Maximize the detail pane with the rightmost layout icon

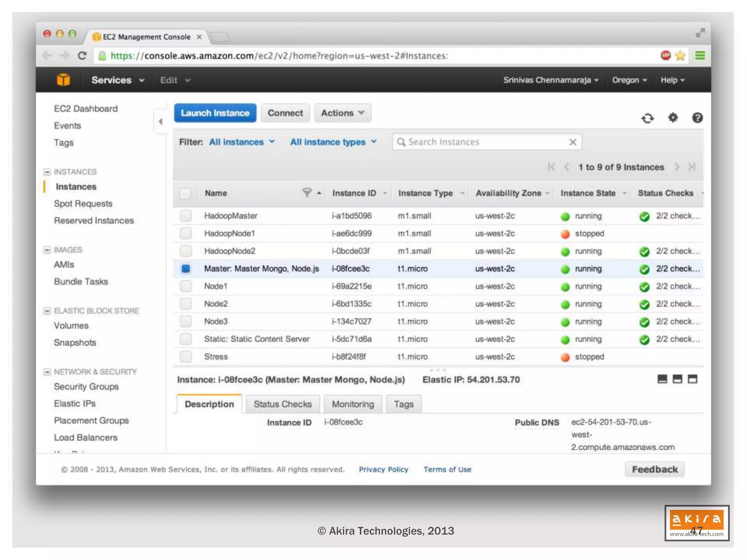click(692, 379)
